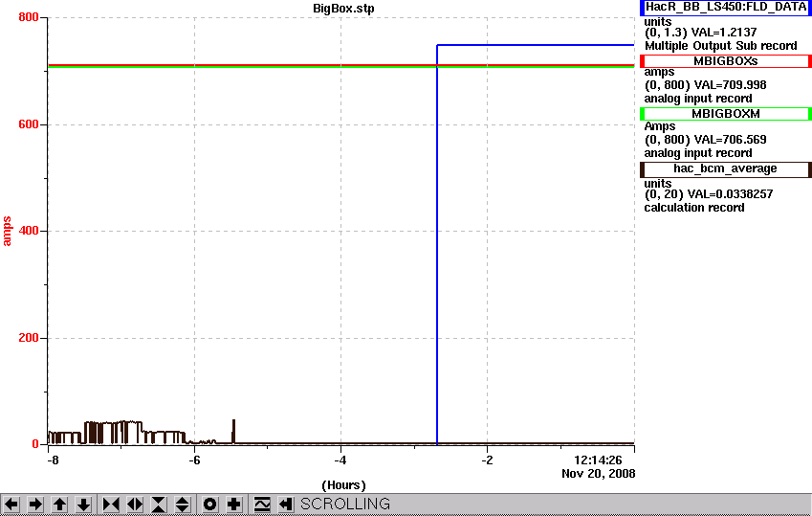Click the -6 hours tick label

(x=194, y=460)
